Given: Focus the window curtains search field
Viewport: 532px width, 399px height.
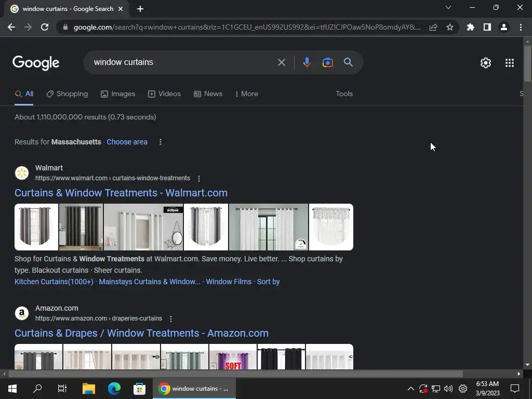Looking at the screenshot, I should 183,62.
